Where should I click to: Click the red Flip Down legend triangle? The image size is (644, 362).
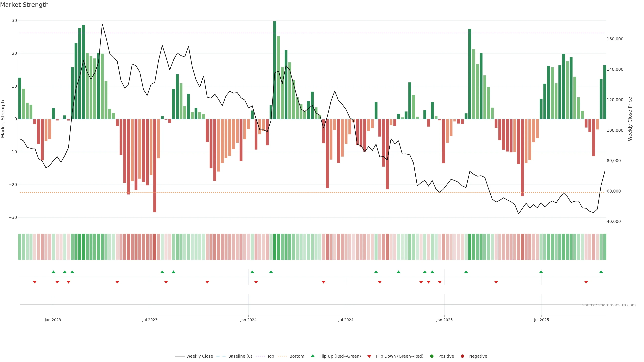369,356
